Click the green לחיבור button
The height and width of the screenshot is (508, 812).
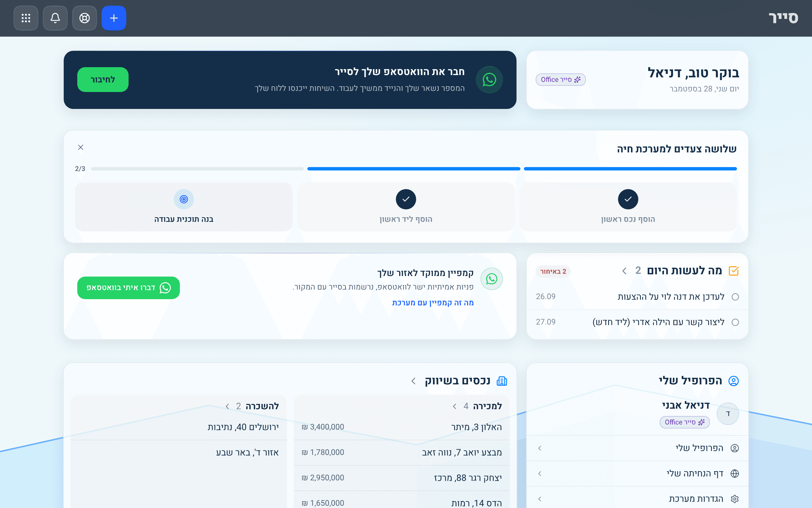pyautogui.click(x=103, y=80)
